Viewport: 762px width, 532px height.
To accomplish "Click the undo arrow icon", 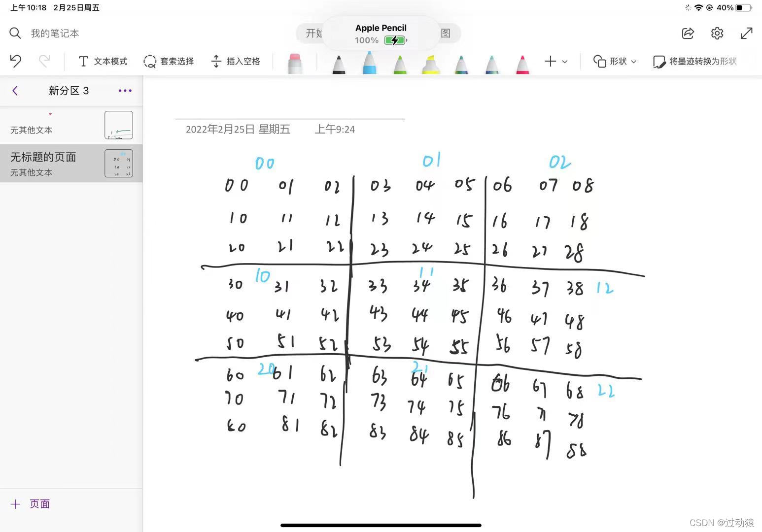I will click(16, 61).
